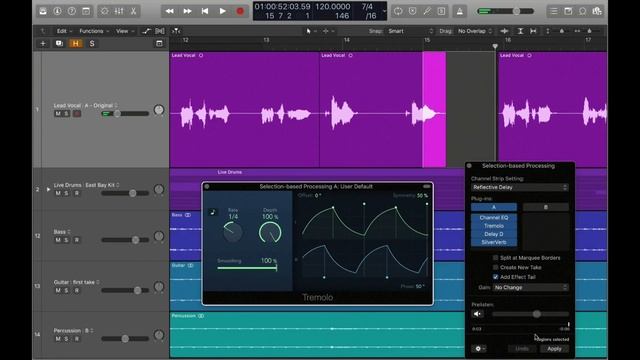
Task: Click the duplicate track icon
Action: point(59,43)
